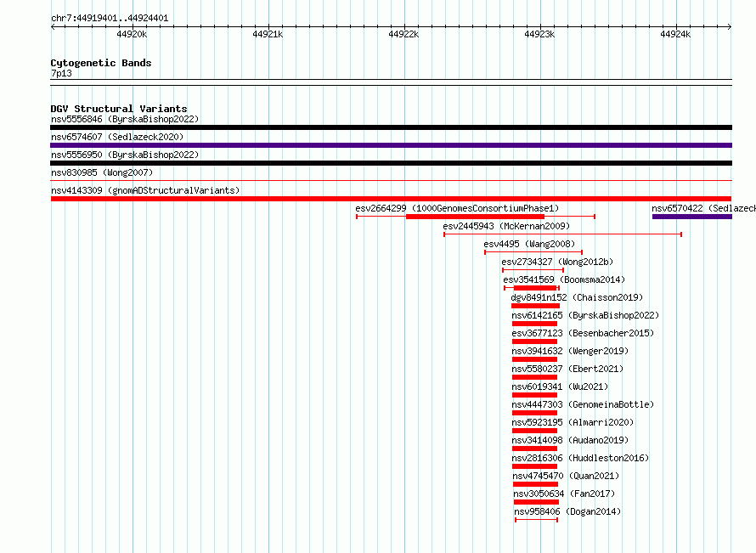This screenshot has height=553, width=756.
Task: Select esv2734327 (Wong2012b) label
Action: [557, 262]
